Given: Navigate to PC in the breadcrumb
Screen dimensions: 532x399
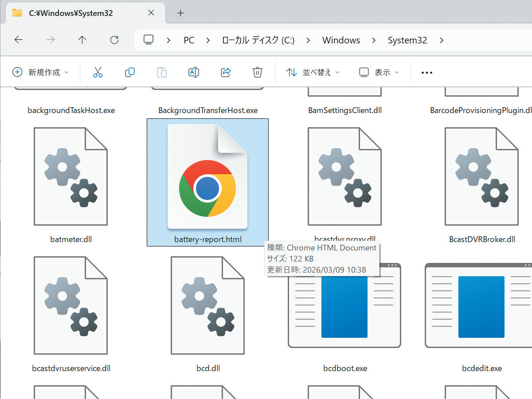Looking at the screenshot, I should click(189, 40).
